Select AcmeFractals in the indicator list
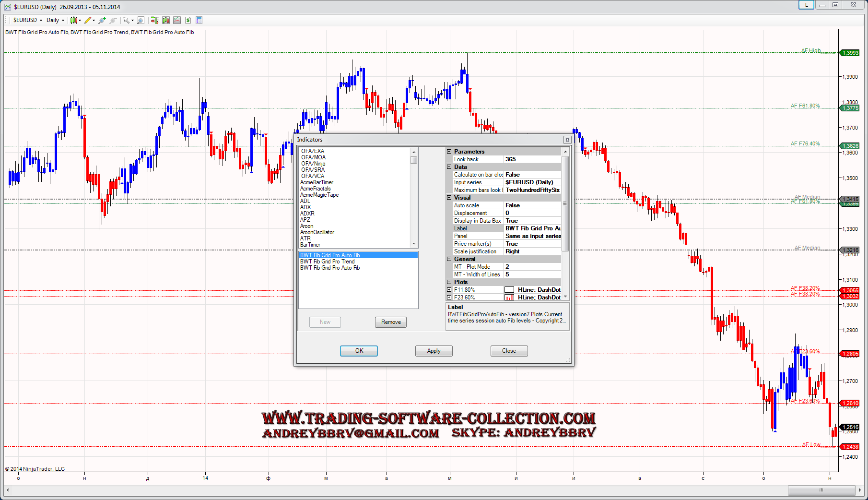Viewport: 868px width, 500px height. (316, 189)
